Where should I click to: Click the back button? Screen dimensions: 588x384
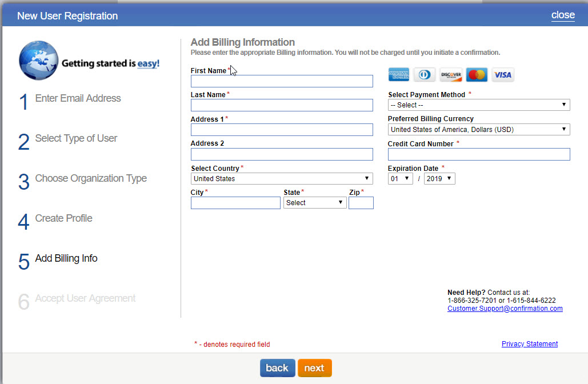[x=277, y=367]
